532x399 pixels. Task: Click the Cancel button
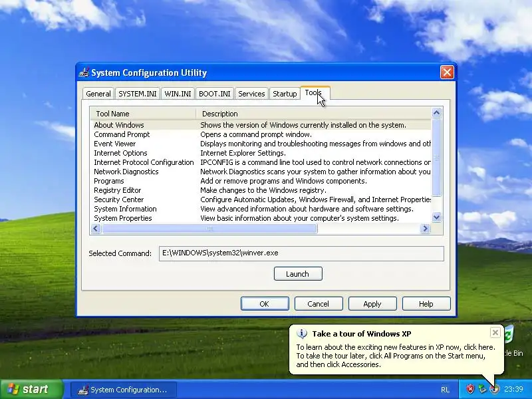(x=319, y=304)
